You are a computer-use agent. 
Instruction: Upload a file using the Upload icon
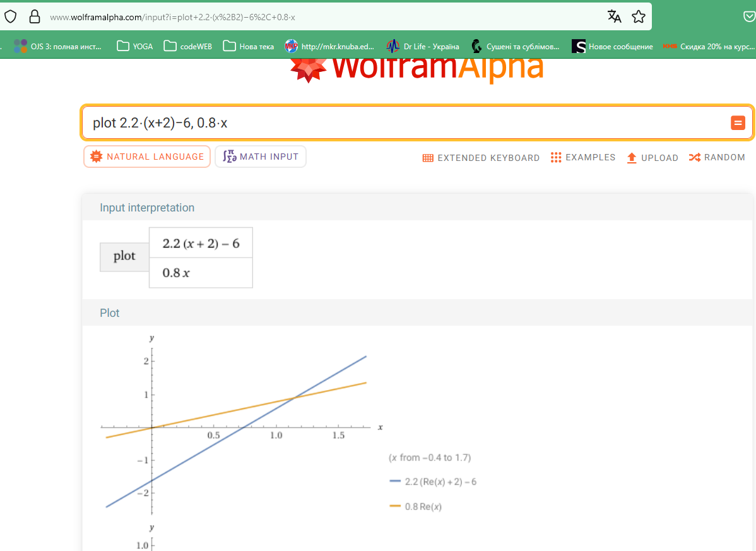coord(632,158)
